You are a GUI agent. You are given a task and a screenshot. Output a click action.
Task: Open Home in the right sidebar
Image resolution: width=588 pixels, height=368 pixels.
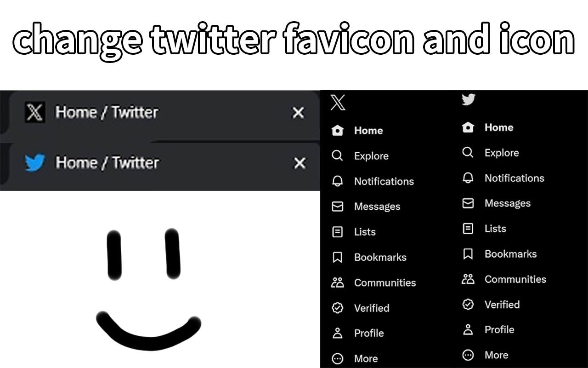tap(498, 127)
